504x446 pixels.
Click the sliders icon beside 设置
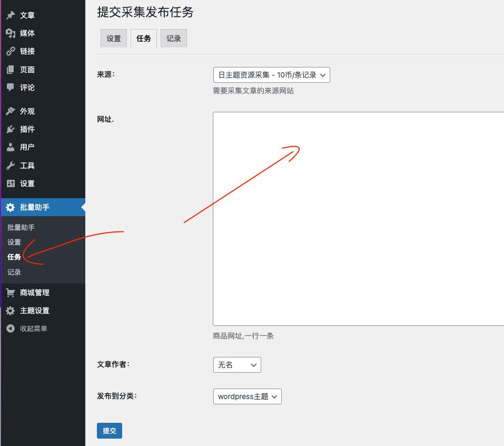[11, 184]
